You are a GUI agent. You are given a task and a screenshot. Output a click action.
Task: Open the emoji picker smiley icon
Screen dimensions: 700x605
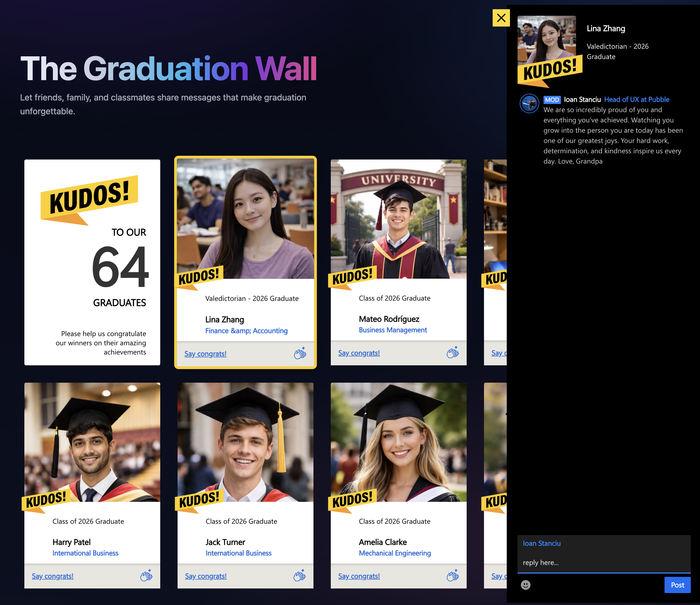pyautogui.click(x=525, y=585)
